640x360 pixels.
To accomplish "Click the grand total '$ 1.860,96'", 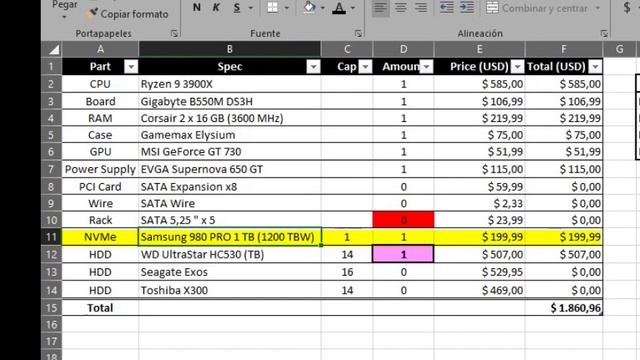I will (564, 308).
